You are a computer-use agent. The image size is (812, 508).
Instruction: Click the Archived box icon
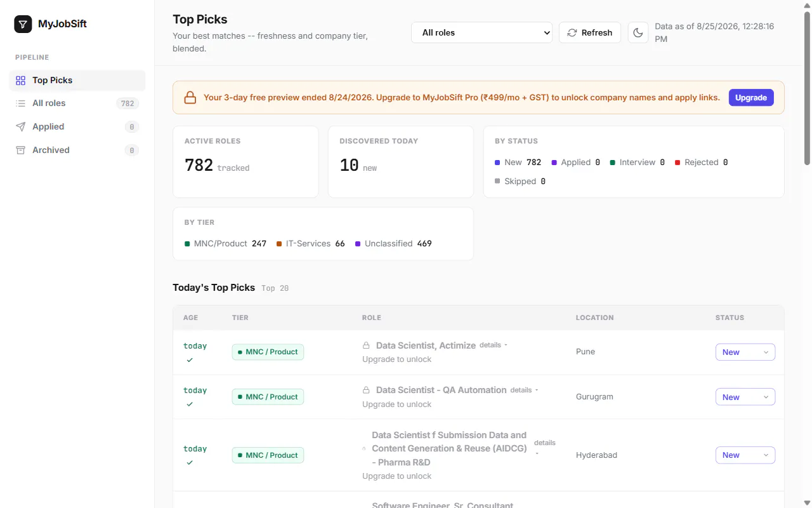coord(21,150)
